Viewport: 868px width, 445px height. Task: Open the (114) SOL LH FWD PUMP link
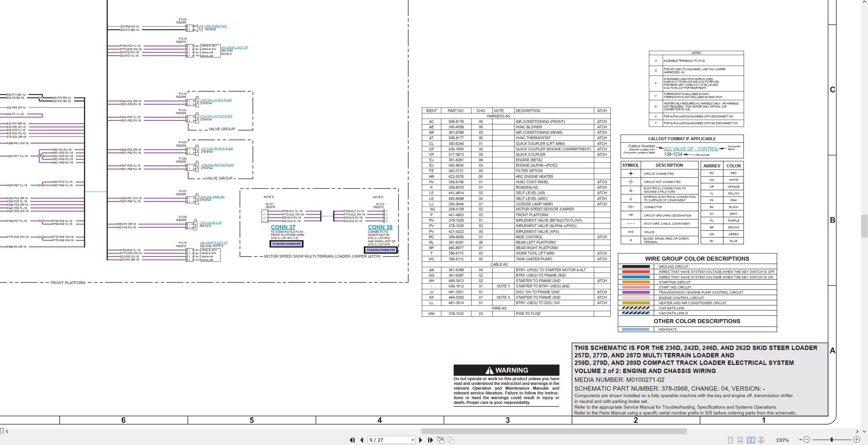coord(216,116)
